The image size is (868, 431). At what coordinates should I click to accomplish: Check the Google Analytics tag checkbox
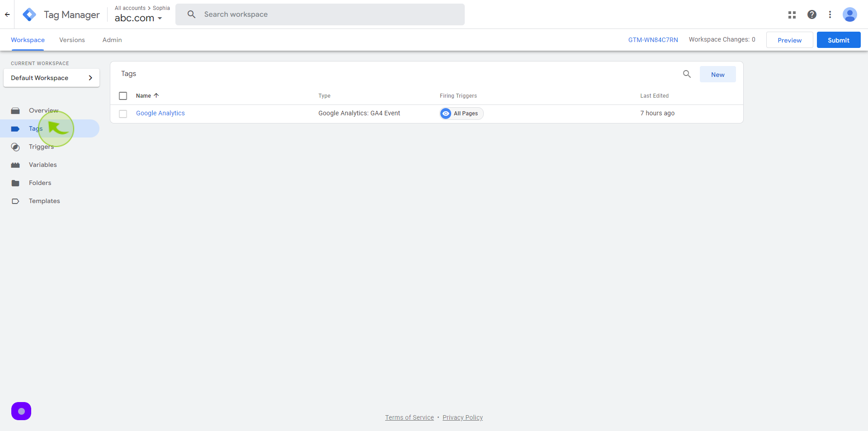click(x=123, y=114)
